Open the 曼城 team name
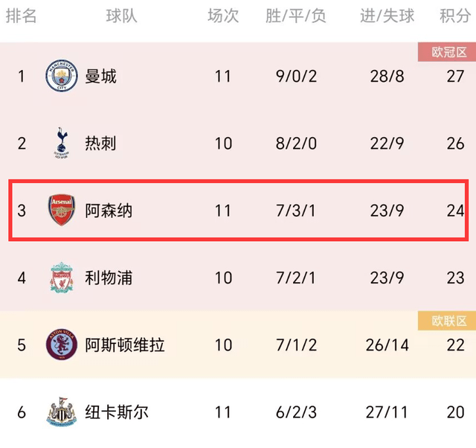 [x=101, y=76]
